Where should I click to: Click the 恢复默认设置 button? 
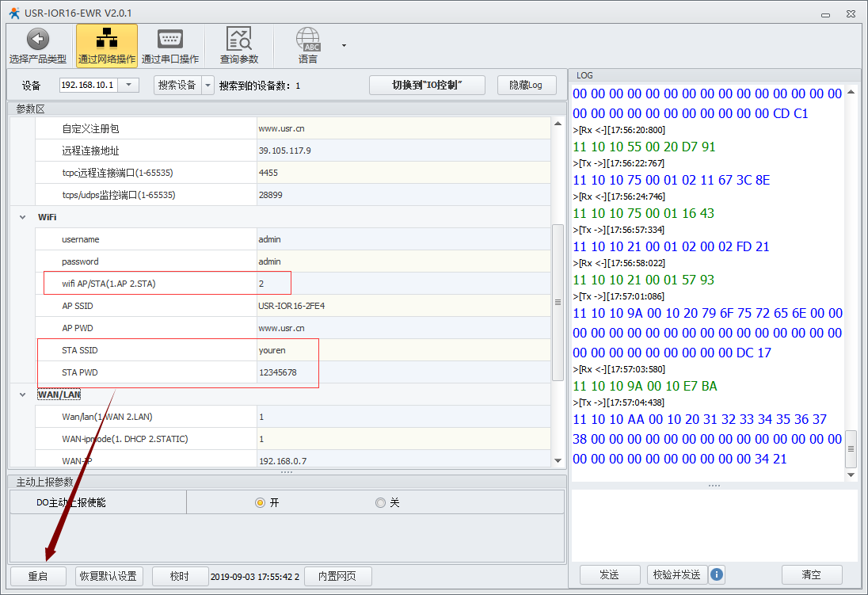[x=108, y=576]
